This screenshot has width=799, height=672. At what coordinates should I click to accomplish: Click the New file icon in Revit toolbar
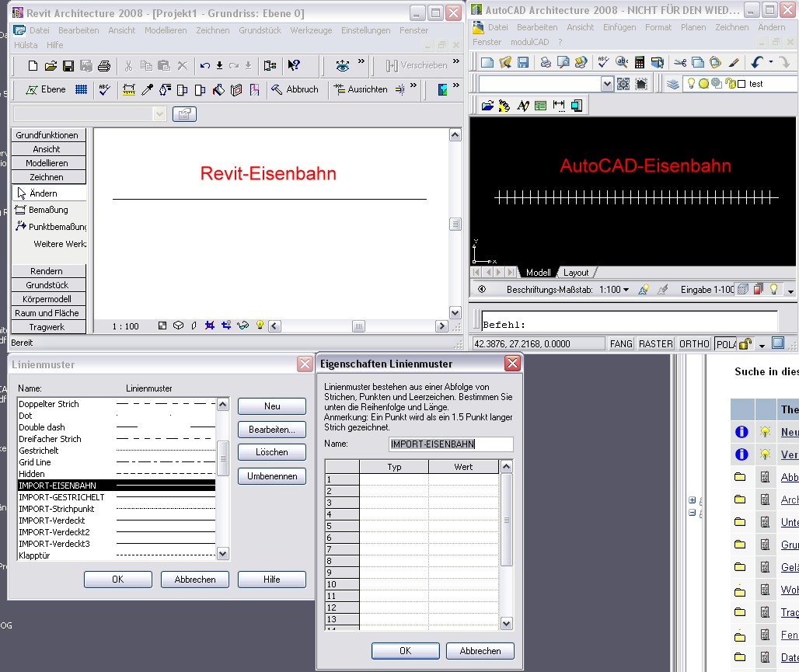(x=33, y=65)
